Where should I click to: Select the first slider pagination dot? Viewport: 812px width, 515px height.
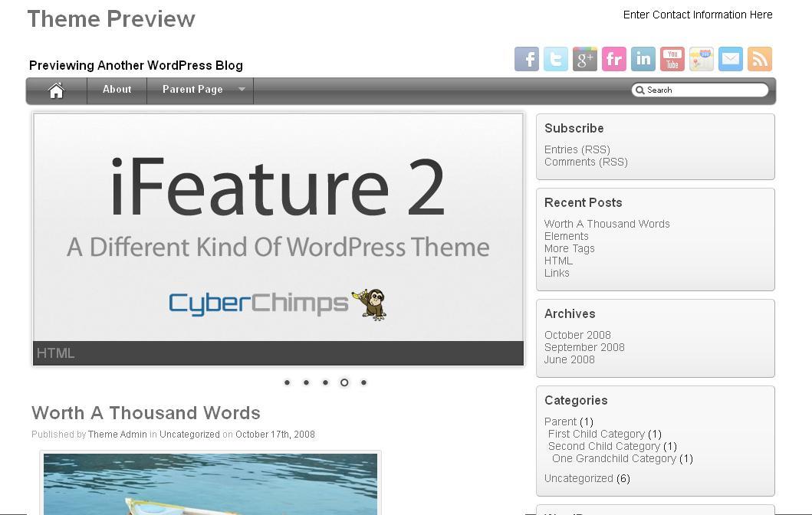tap(287, 382)
